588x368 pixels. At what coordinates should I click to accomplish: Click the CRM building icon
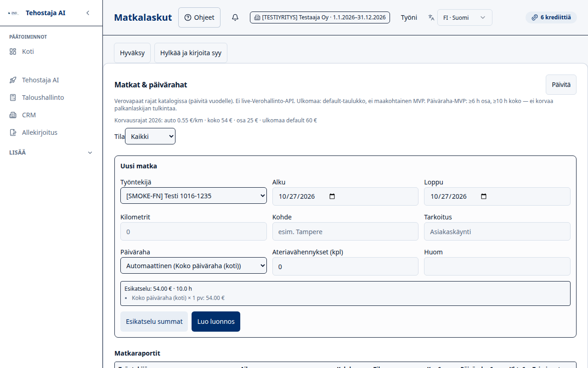[x=13, y=115]
